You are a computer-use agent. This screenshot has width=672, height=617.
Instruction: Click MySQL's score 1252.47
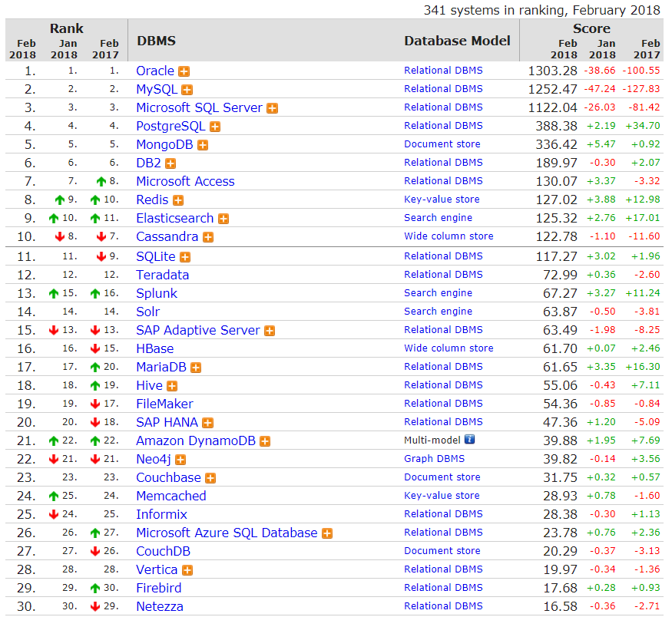[552, 89]
